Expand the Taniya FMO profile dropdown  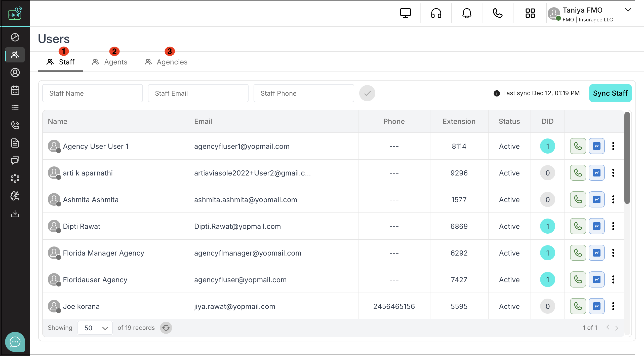click(x=628, y=10)
